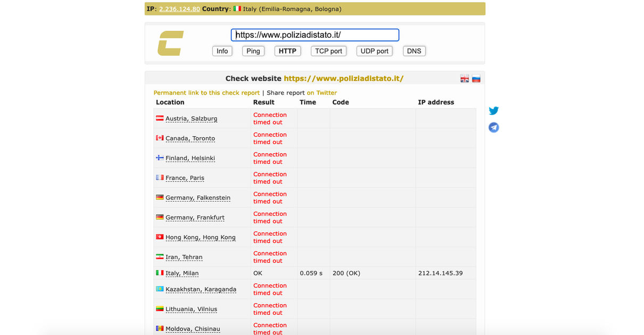Click the Hong Kong flag icon

pos(160,237)
